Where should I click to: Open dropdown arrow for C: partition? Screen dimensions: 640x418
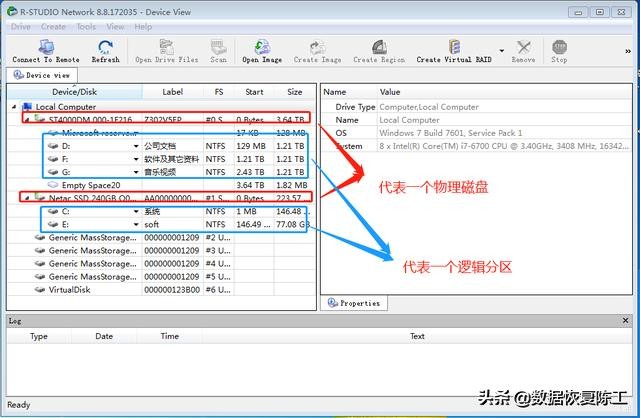[136, 211]
